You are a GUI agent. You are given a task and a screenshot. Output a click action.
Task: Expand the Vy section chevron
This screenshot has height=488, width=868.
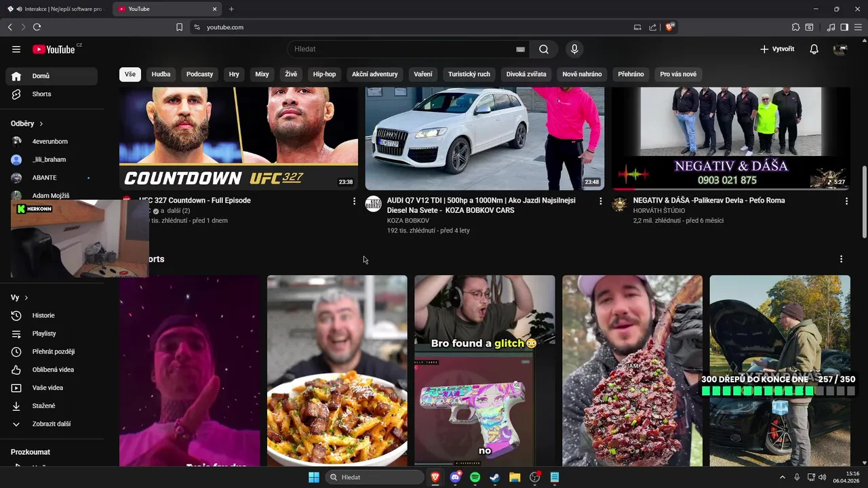26,298
